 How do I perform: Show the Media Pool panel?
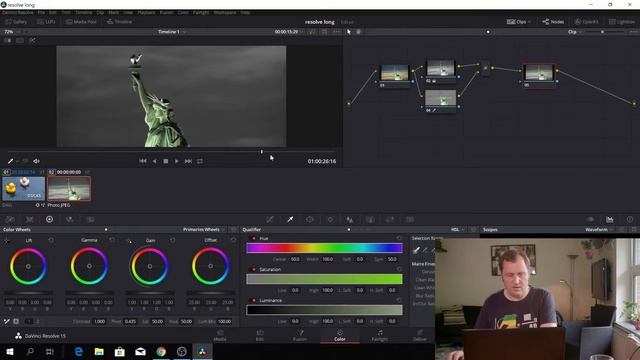click(81, 22)
